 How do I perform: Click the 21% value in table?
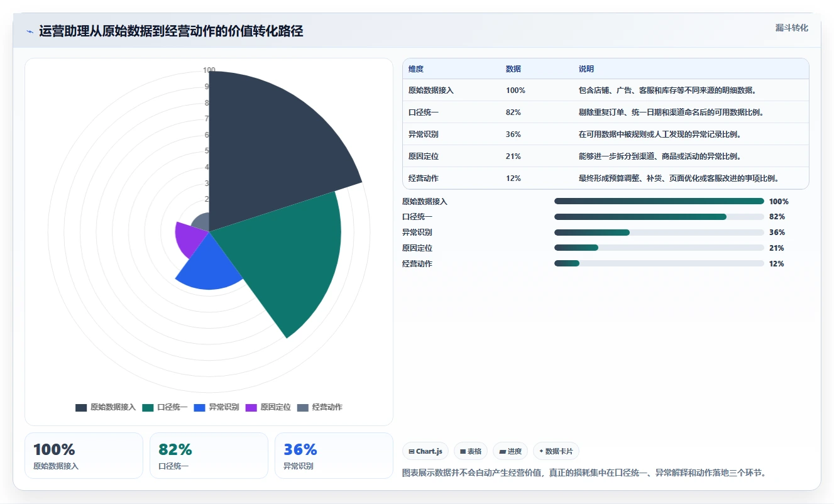pyautogui.click(x=513, y=156)
